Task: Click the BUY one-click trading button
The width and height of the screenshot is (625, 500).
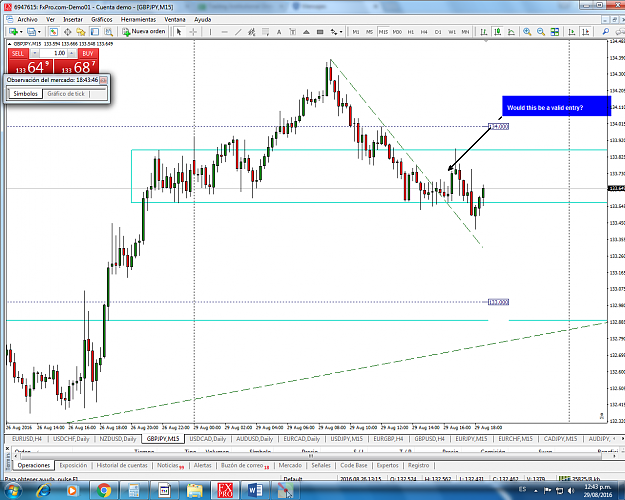Action: coord(88,53)
